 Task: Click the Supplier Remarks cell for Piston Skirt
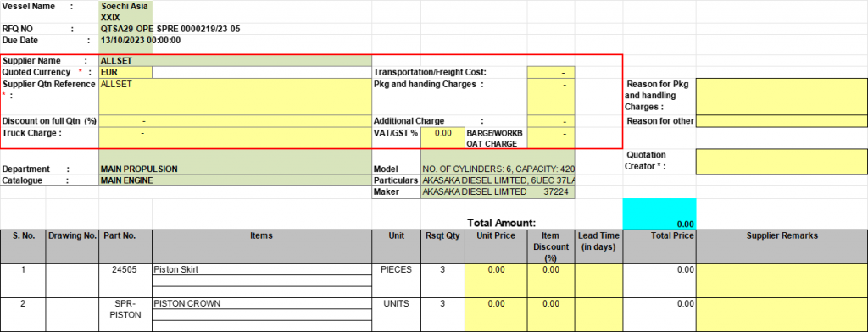point(782,280)
